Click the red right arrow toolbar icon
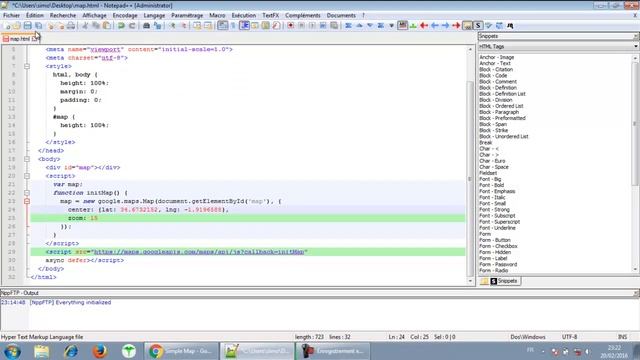The width and height of the screenshot is (640, 360). coord(456,26)
